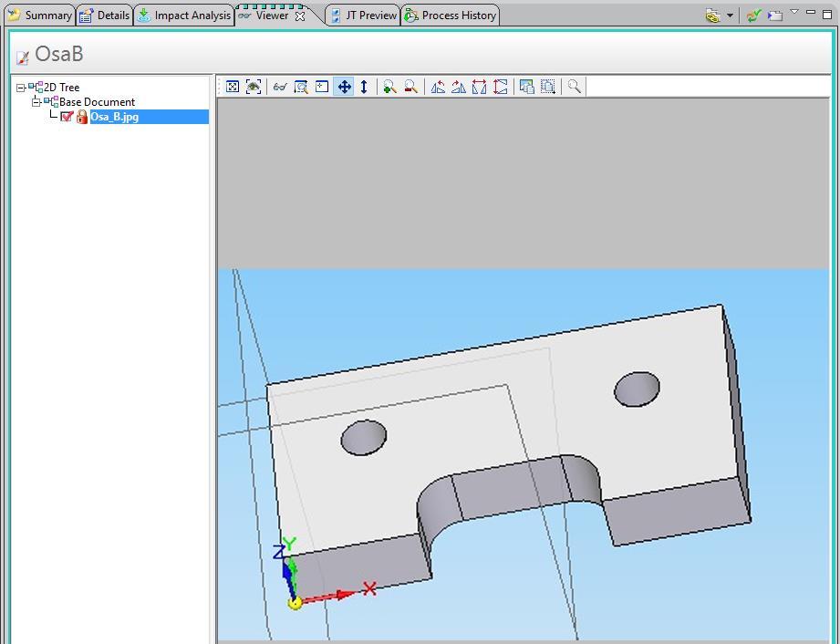Select Base Document in the tree
840x644 pixels.
[x=97, y=102]
